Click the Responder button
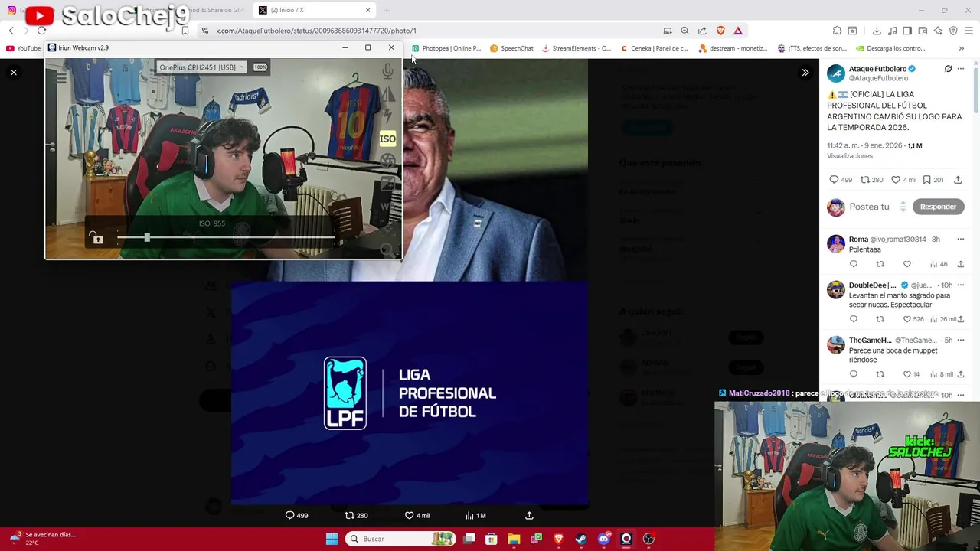980x551 pixels. coord(938,207)
